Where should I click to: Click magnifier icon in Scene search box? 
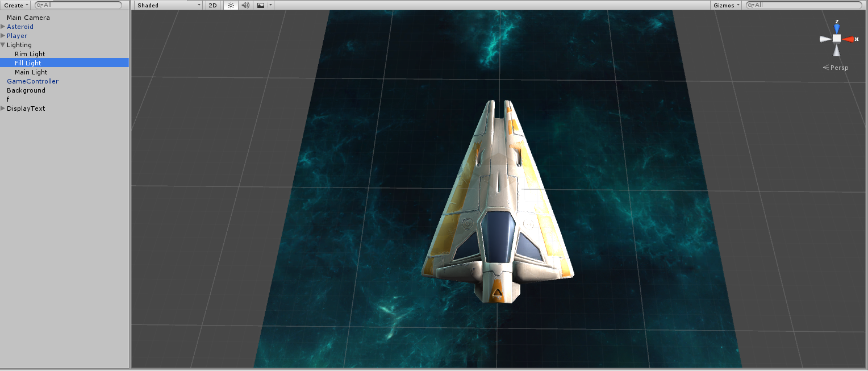pyautogui.click(x=750, y=5)
